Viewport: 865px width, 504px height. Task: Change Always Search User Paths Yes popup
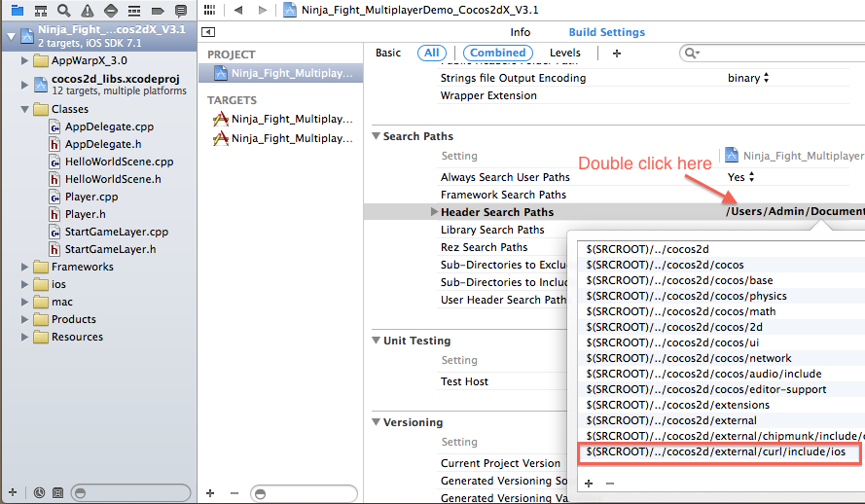pos(740,177)
